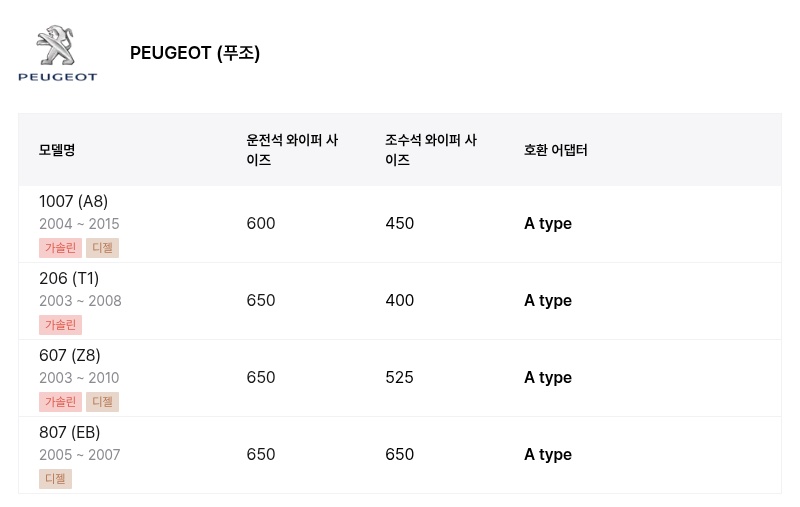Open the 807 (EB) model row
Screen dimensions: 800x507
point(400,455)
